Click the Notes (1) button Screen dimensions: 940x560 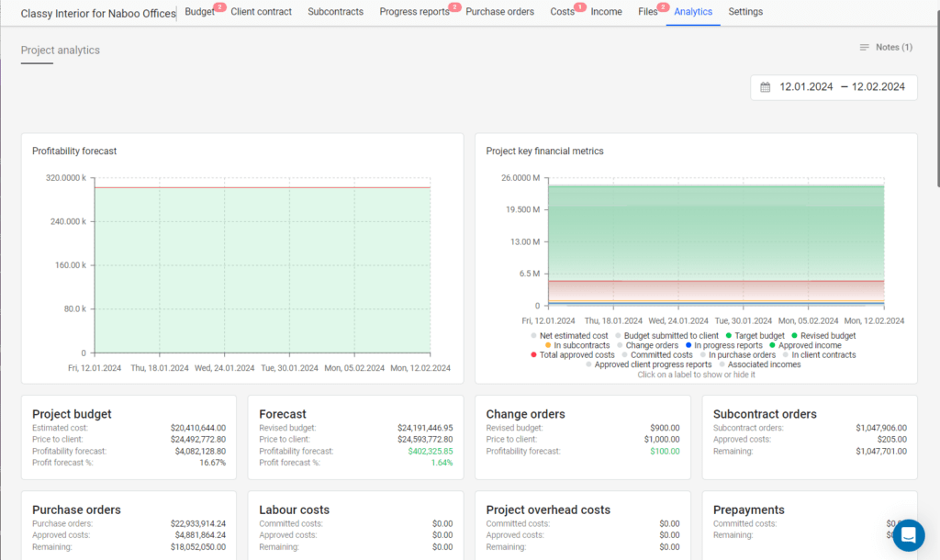tap(886, 48)
